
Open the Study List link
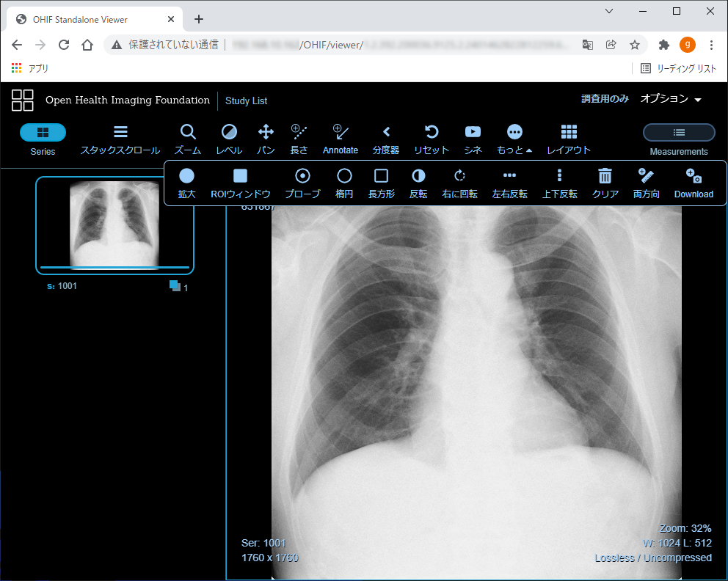[x=246, y=101]
